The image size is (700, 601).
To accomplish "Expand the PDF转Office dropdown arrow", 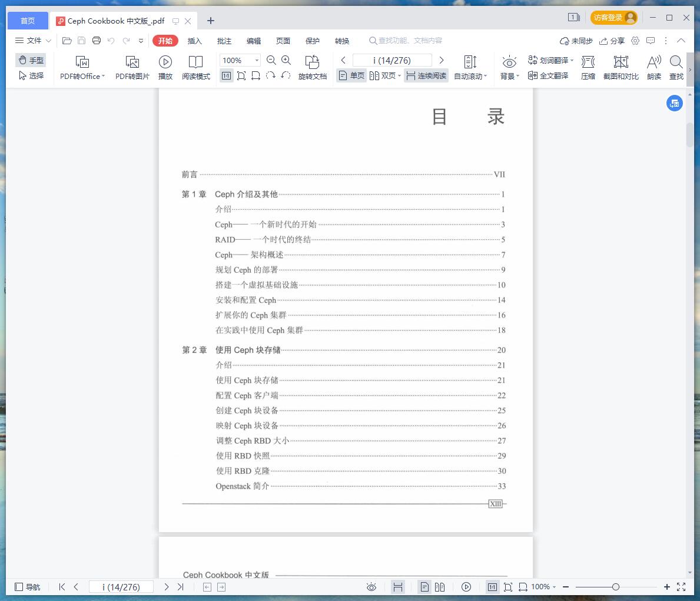I will [103, 76].
